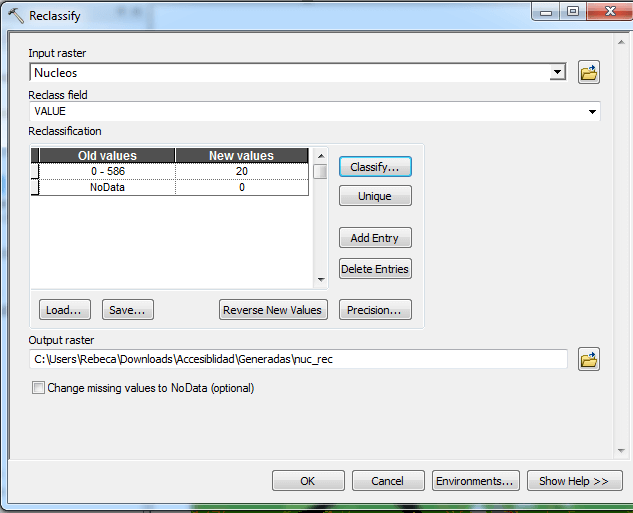633x513 pixels.
Task: Enable Change missing values to NoData checkbox
Action: point(39,388)
